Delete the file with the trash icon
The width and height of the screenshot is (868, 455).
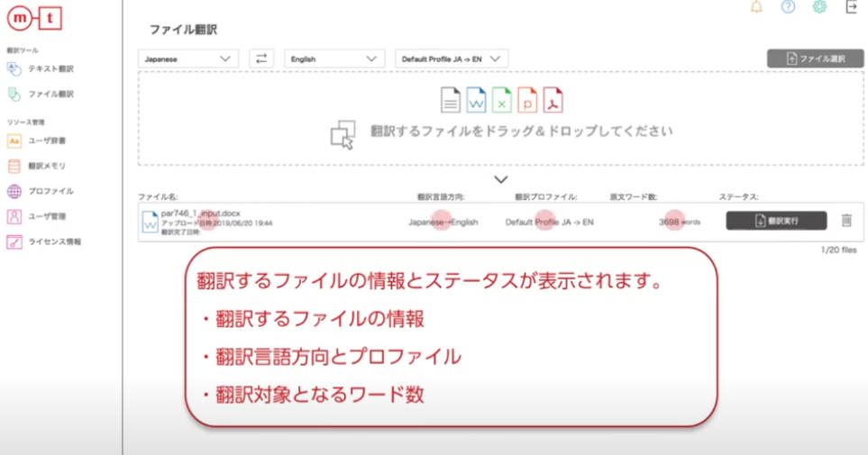(846, 221)
